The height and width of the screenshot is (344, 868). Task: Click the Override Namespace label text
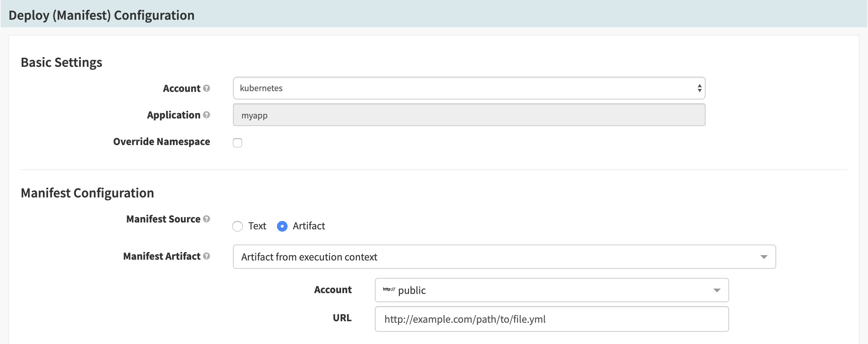pos(161,141)
